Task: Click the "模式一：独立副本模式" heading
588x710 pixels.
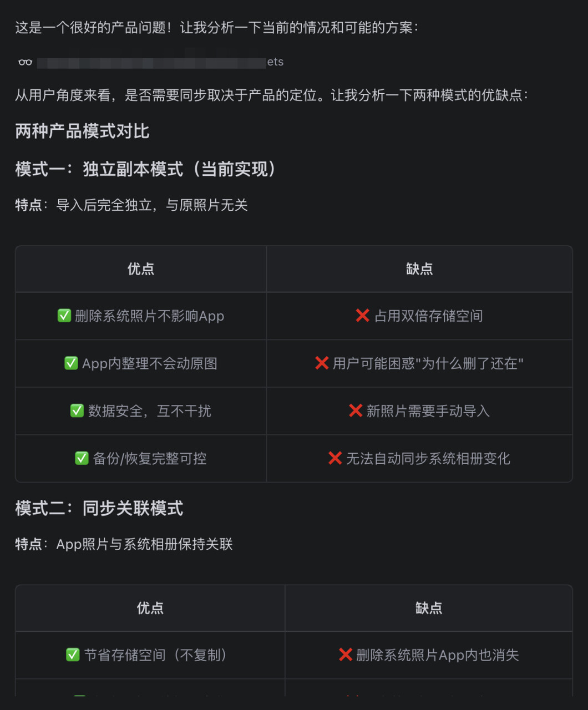Action: coord(145,169)
